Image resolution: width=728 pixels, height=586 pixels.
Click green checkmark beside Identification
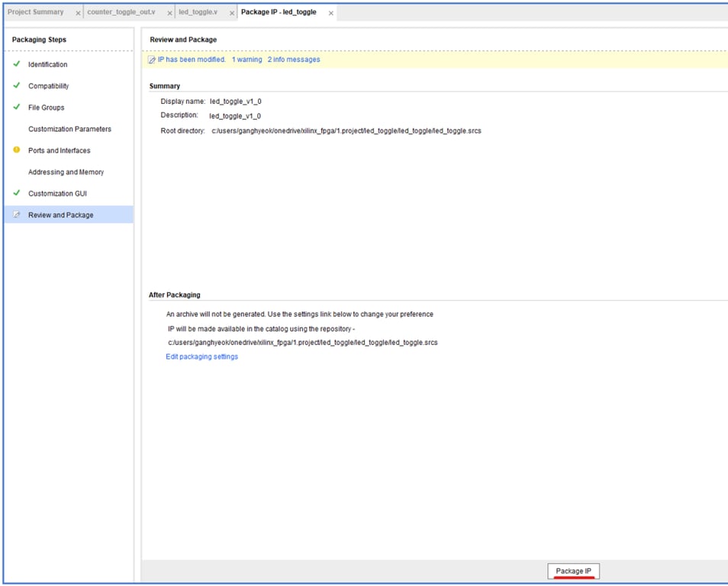pos(17,63)
